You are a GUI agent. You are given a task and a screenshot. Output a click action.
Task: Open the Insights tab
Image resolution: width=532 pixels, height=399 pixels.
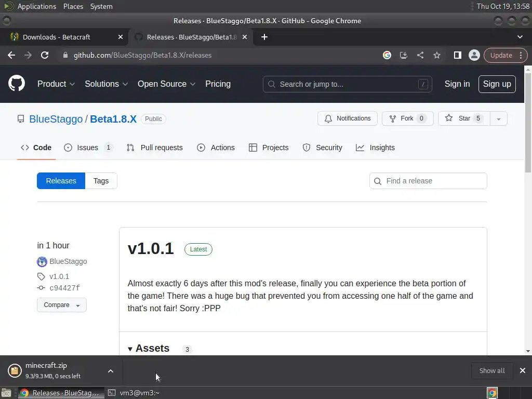click(x=375, y=148)
